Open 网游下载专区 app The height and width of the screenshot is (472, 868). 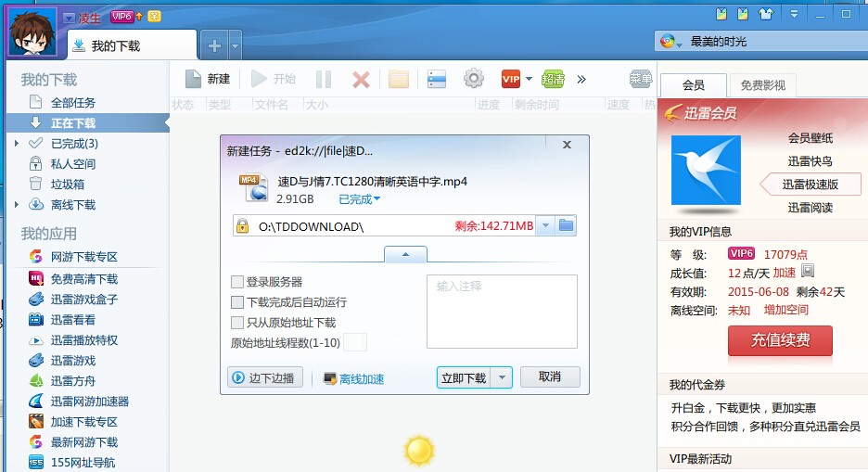pyautogui.click(x=84, y=257)
